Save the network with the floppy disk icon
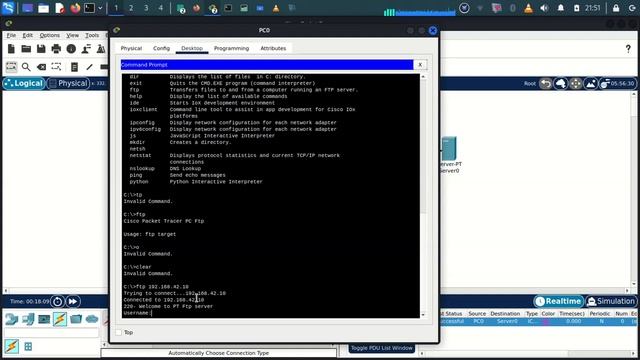The height and width of the screenshot is (360, 640). (x=41, y=49)
